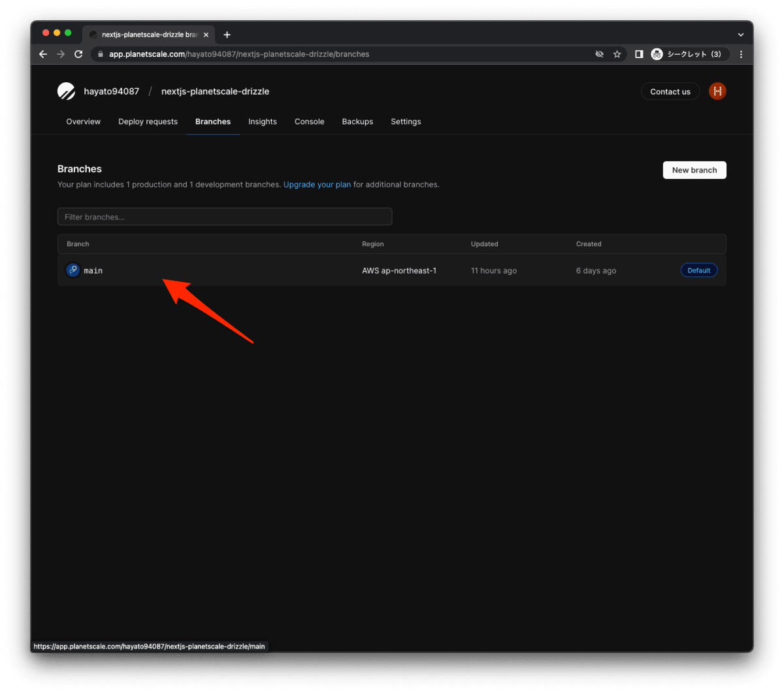Open the user avatar menu
The width and height of the screenshot is (784, 693).
tap(717, 91)
